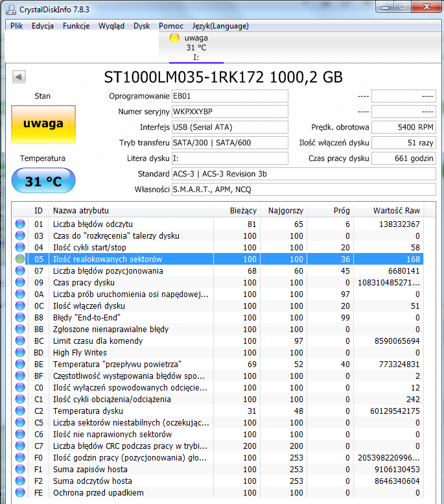Click the Tryb transferu field SATA/300 | SATA/600
The width and height of the screenshot is (444, 504).
tap(230, 143)
